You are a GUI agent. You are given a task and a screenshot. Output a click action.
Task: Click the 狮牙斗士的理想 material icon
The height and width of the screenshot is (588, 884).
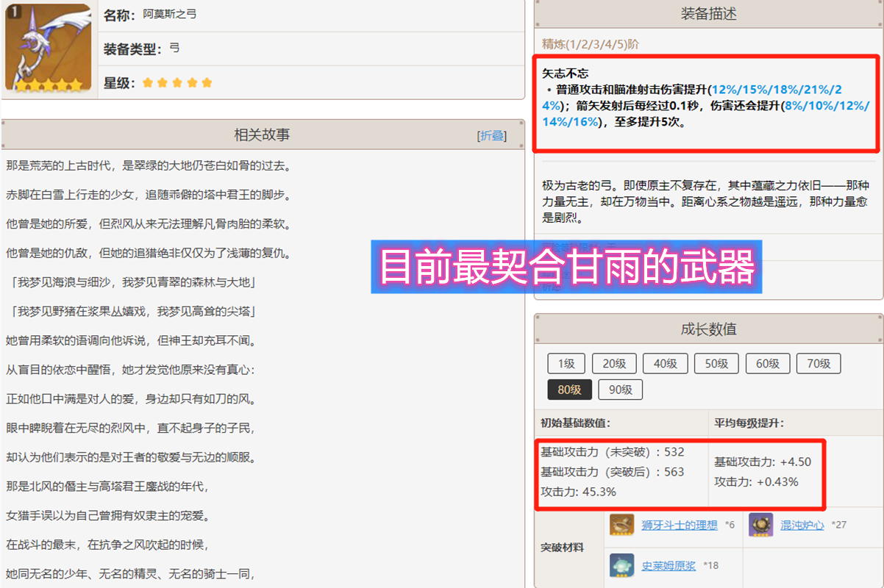(x=622, y=526)
